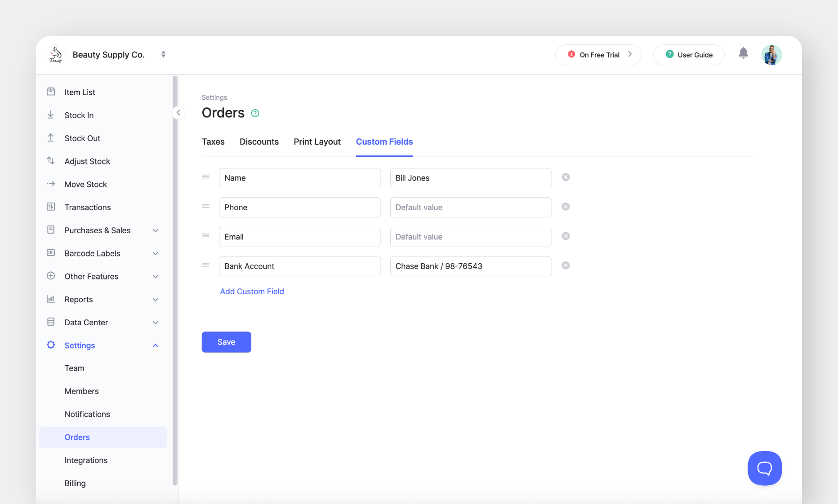This screenshot has width=838, height=504.
Task: Collapse the sidebar with arrow button
Action: [178, 113]
